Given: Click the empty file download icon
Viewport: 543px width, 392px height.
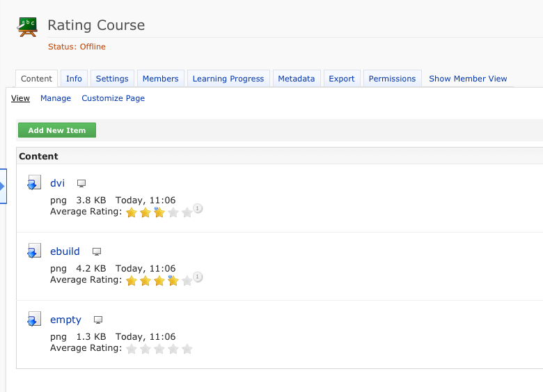Looking at the screenshot, I should (x=33, y=320).
